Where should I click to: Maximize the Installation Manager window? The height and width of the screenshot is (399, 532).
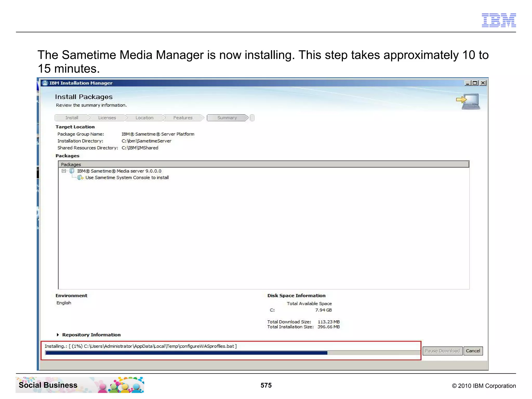(475, 83)
